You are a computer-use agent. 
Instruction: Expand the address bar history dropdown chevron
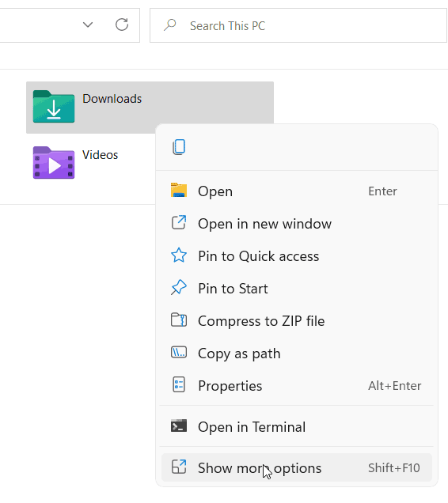(x=88, y=25)
